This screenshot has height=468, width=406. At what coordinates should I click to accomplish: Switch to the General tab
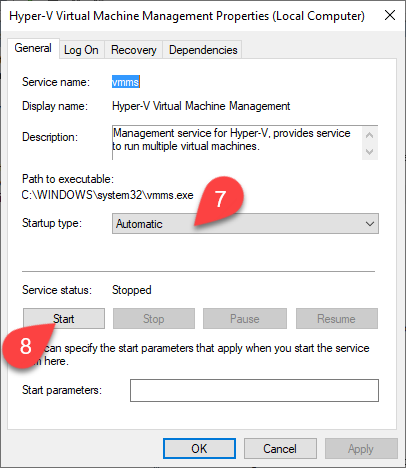(33, 48)
